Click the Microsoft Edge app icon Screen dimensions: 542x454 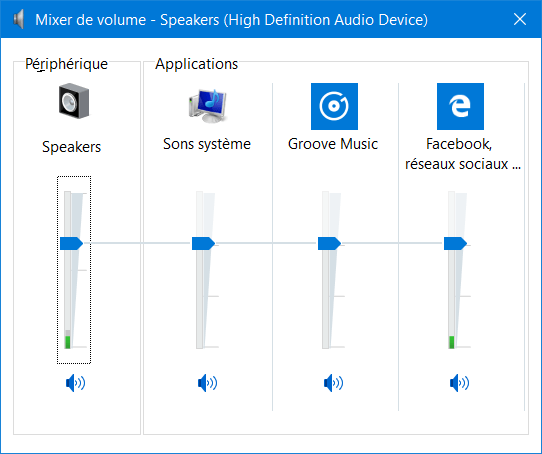[x=460, y=106]
